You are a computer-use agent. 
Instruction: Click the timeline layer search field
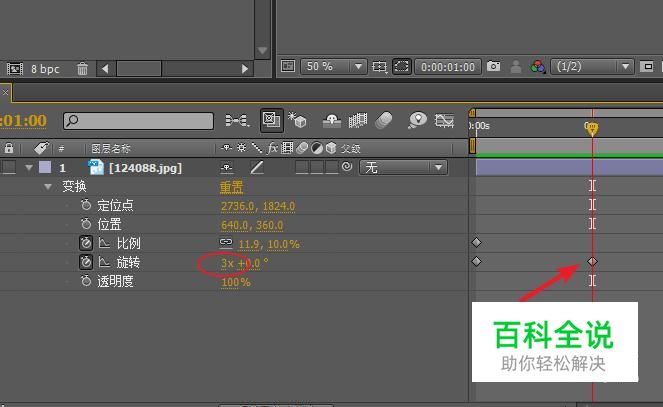click(138, 121)
